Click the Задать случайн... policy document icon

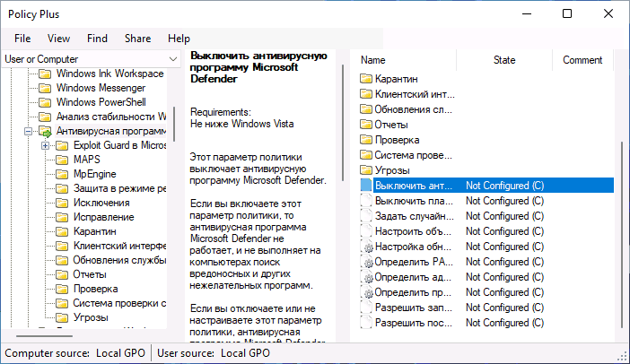click(x=366, y=215)
